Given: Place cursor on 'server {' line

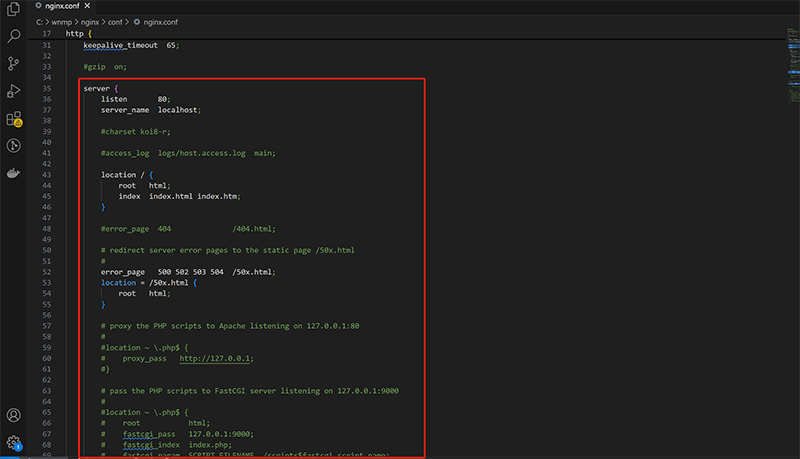Looking at the screenshot, I should 101,88.
